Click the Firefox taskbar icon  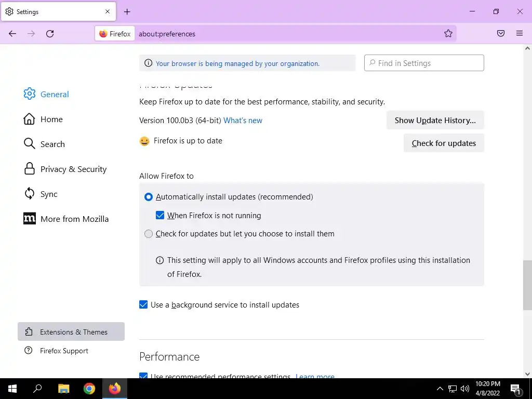point(115,389)
